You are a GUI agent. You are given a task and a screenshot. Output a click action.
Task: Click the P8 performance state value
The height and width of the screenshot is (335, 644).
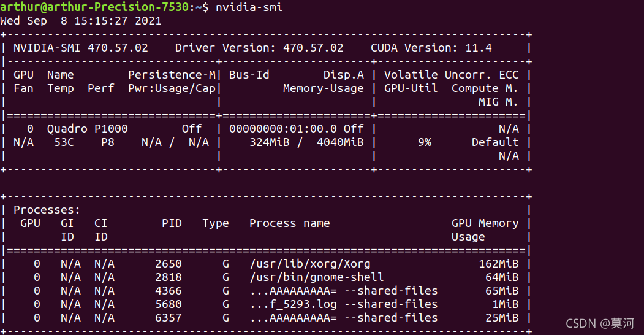(108, 142)
